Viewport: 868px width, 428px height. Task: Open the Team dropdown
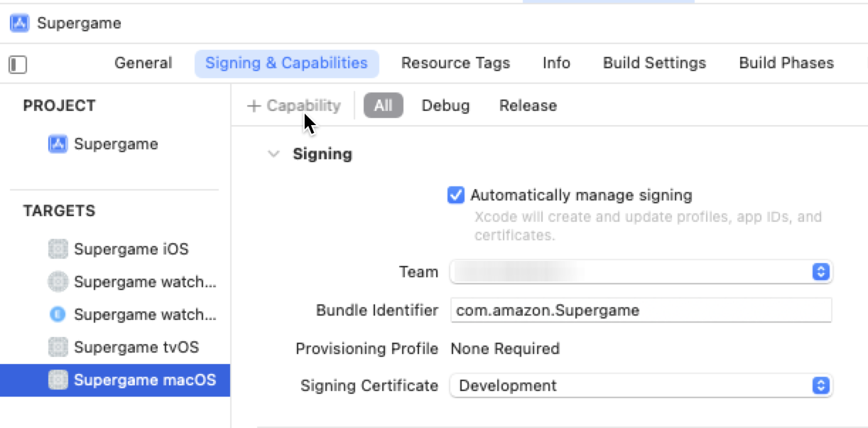click(x=820, y=271)
